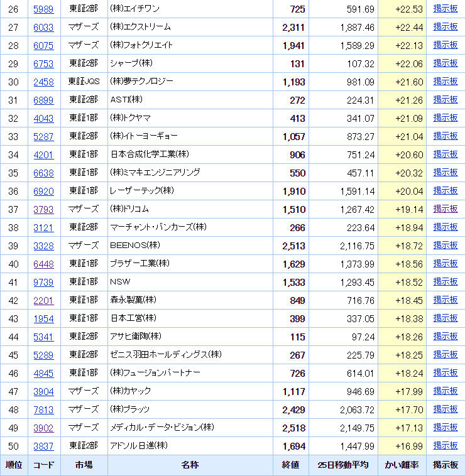Select market cell 東証JQS

tap(84, 82)
